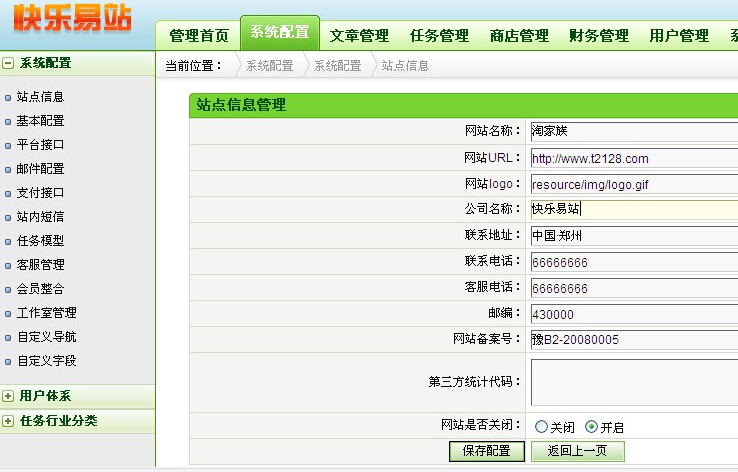This screenshot has height=472, width=738.
Task: Click the 站点信息管理 panel heading
Action: pos(241,105)
